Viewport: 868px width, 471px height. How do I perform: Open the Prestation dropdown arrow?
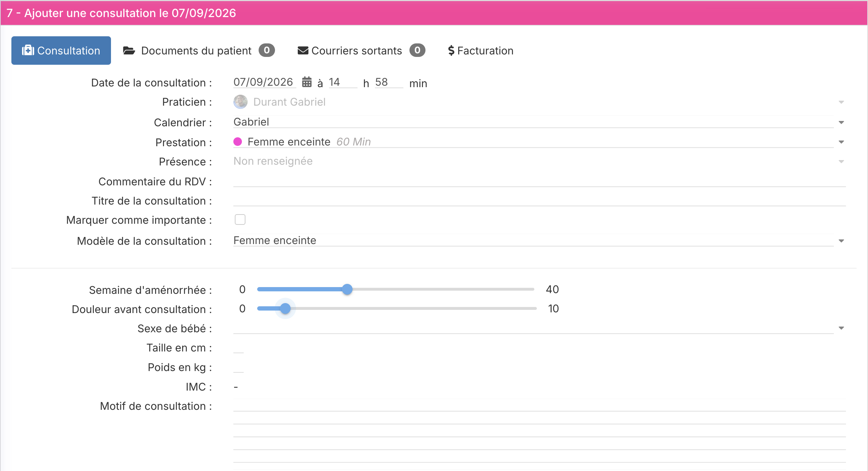841,142
